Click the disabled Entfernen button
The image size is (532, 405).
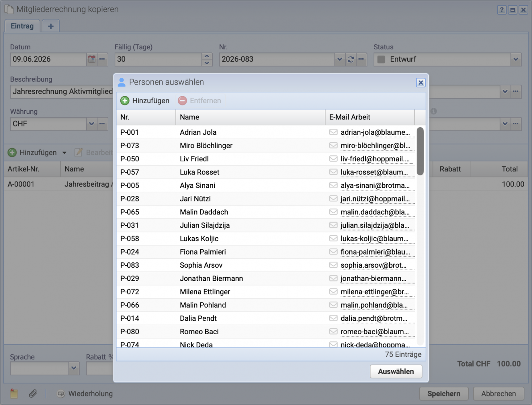[199, 101]
